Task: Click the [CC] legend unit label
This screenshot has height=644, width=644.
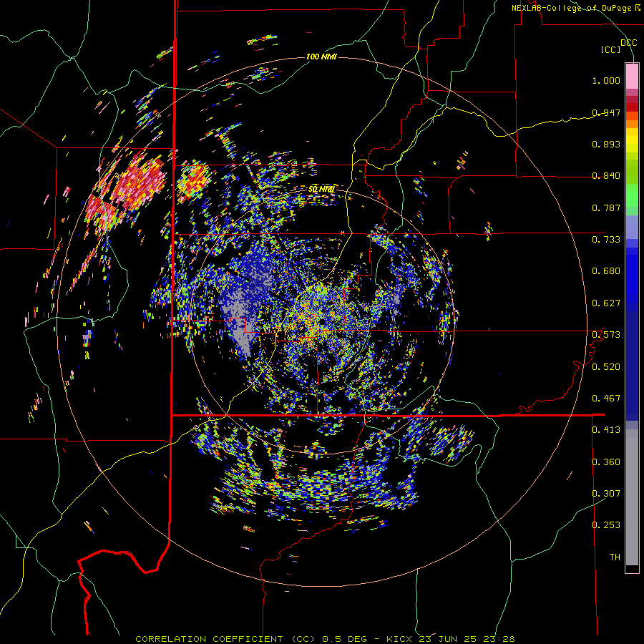Action: pos(611,49)
